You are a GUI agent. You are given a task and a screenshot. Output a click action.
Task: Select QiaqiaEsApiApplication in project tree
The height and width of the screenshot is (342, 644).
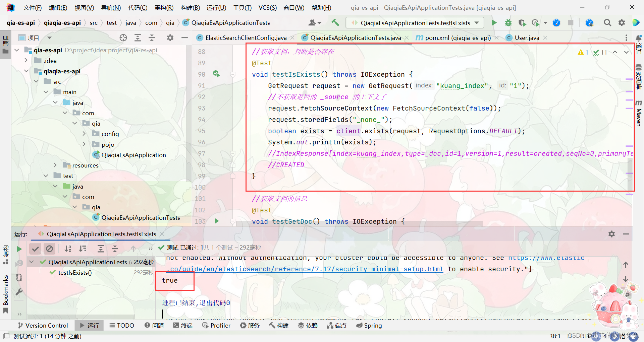coord(133,155)
